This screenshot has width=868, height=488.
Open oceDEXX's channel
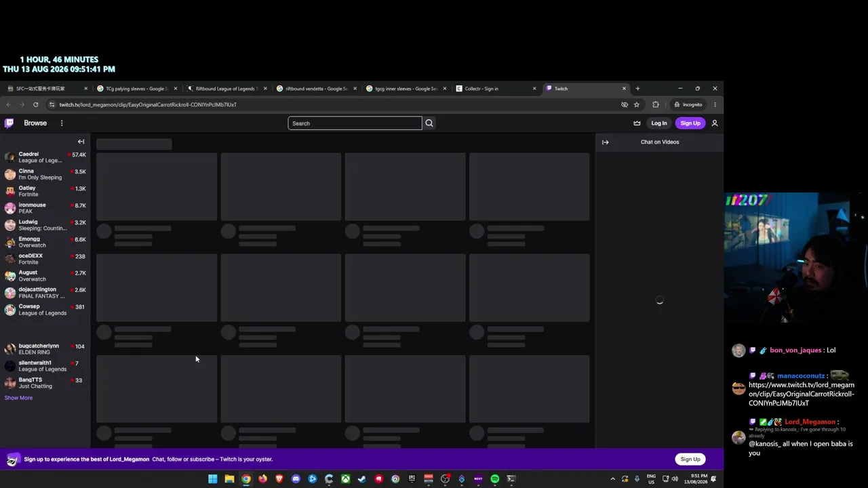click(45, 259)
